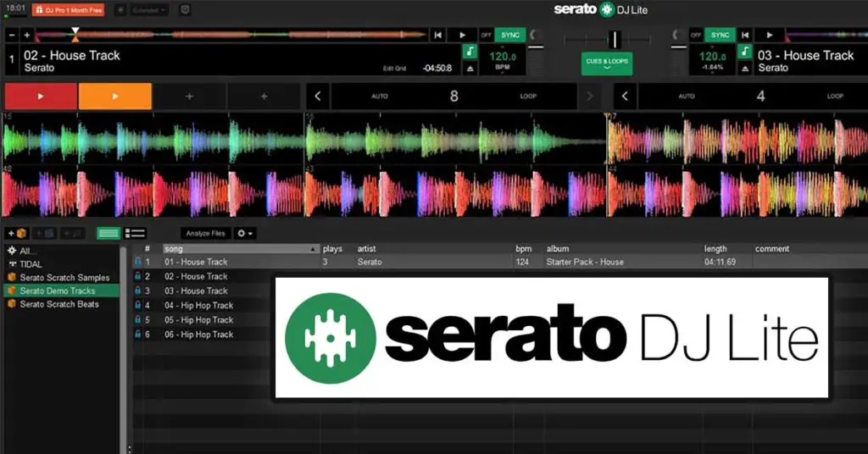Trigger the orange cue point 2
This screenshot has width=868, height=454.
tap(115, 97)
